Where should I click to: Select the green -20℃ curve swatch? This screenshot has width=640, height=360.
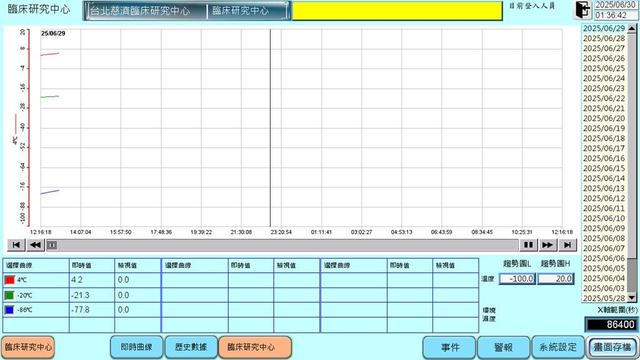click(9, 295)
